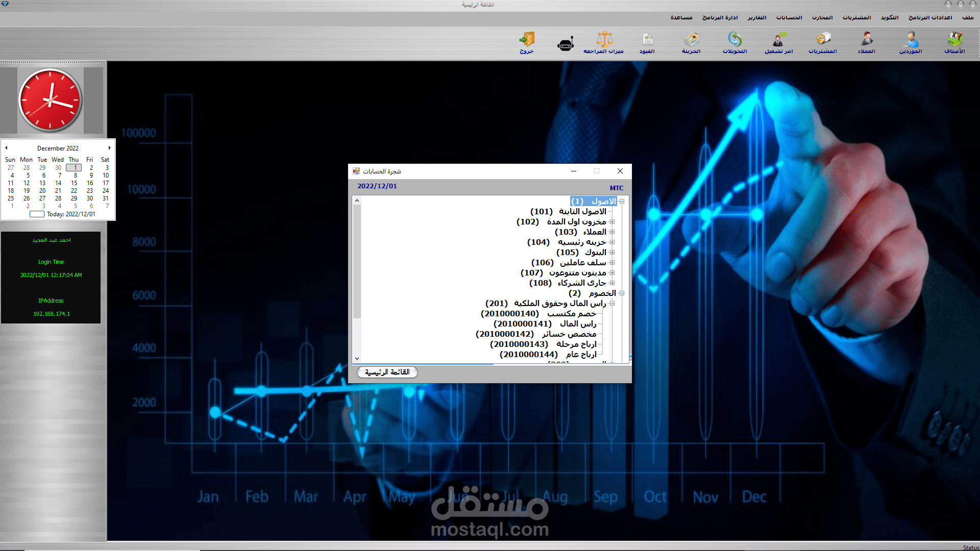Open the التكويد menu
The width and height of the screenshot is (980, 551).
tap(890, 17)
